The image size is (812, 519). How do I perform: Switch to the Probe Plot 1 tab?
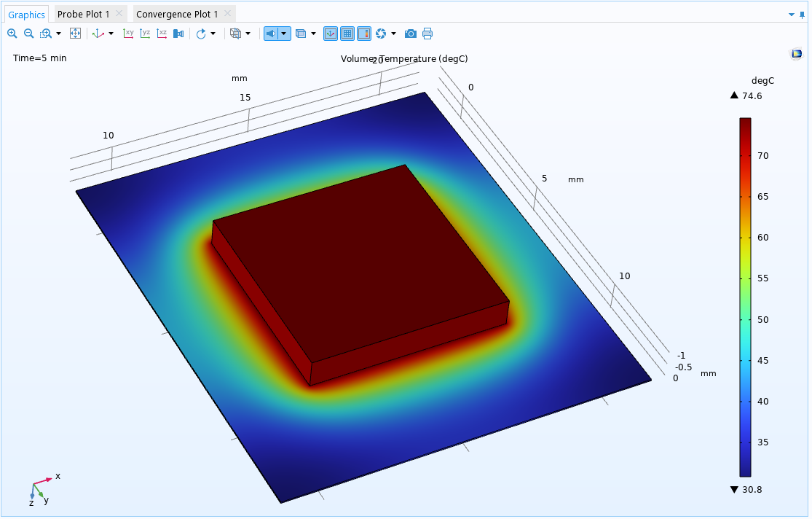click(83, 14)
